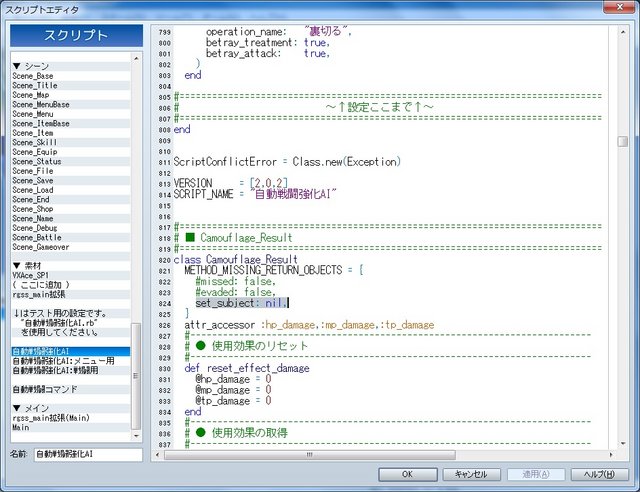Click the script list scrollbar thumb

tap(136, 376)
